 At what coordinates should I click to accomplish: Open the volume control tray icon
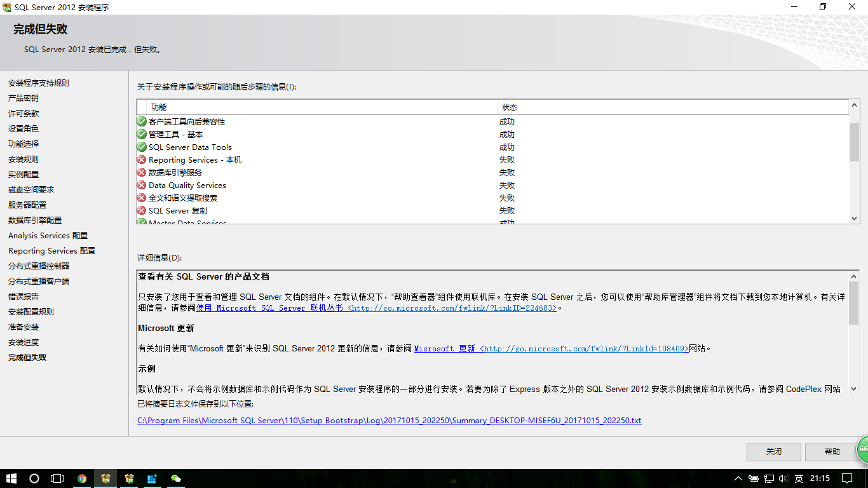[x=783, y=478]
